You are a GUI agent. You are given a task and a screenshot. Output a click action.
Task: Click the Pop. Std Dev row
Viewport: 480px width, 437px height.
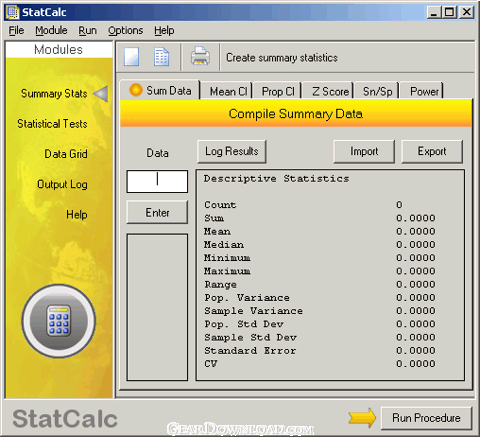pos(320,324)
